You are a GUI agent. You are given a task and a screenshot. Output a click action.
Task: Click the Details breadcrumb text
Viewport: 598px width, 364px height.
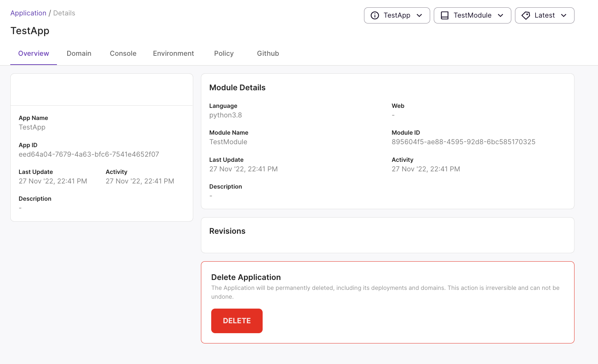click(64, 13)
